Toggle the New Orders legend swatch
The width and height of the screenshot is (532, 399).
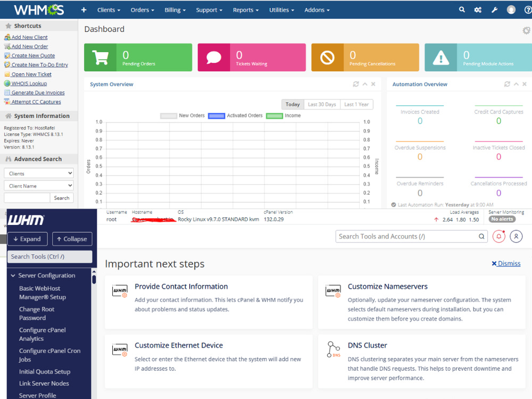point(169,115)
